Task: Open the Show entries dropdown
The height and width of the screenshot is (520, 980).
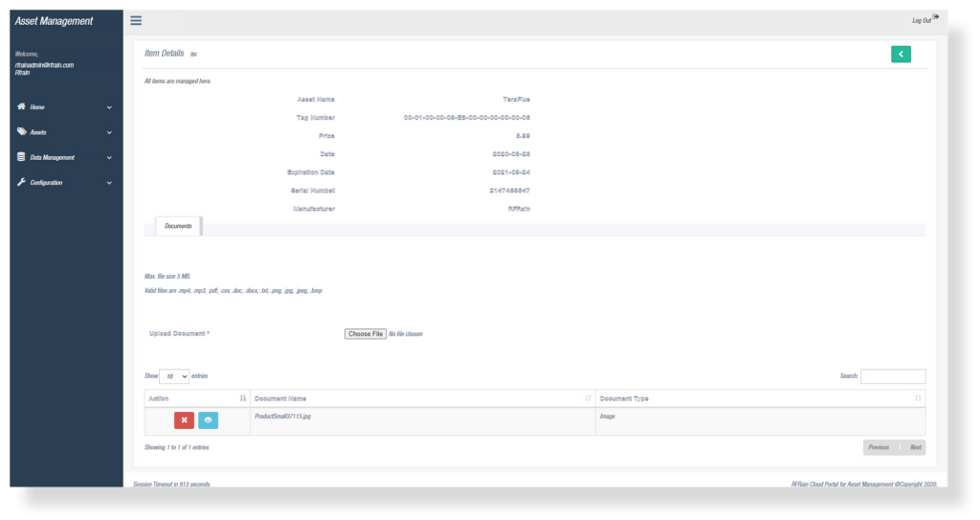Action: (x=174, y=376)
